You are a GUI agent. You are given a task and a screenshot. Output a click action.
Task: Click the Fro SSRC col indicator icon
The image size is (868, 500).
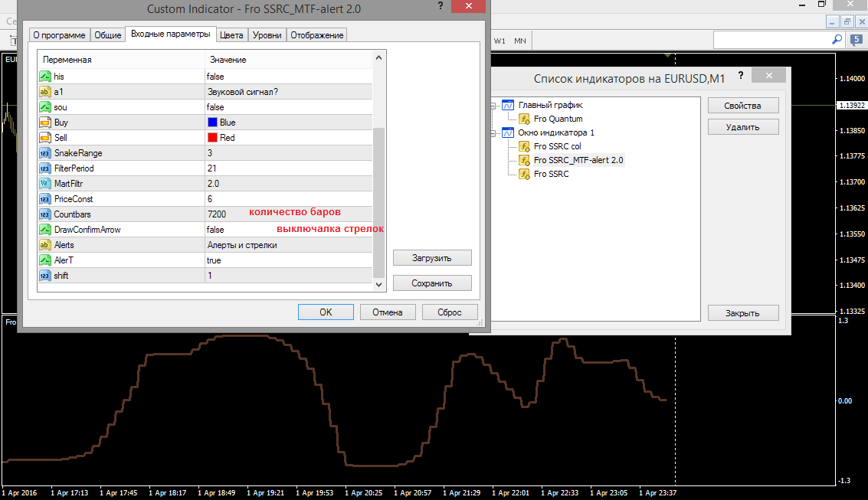(x=524, y=146)
